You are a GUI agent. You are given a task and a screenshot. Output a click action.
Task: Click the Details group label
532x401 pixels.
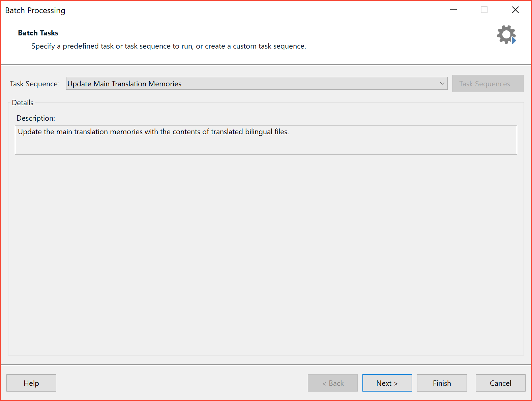point(23,103)
